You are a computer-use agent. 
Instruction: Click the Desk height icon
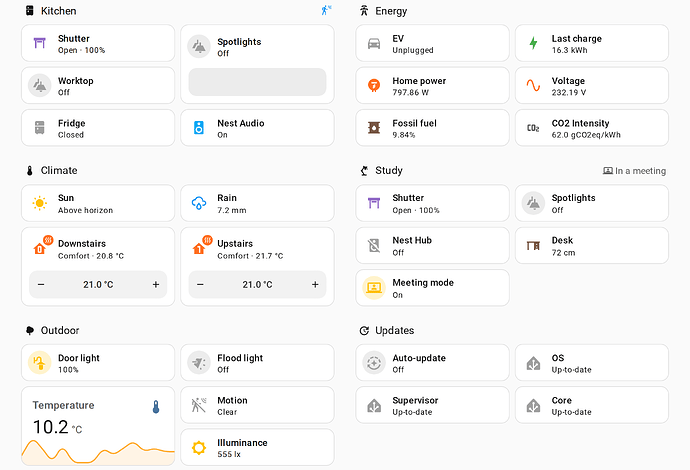(533, 245)
